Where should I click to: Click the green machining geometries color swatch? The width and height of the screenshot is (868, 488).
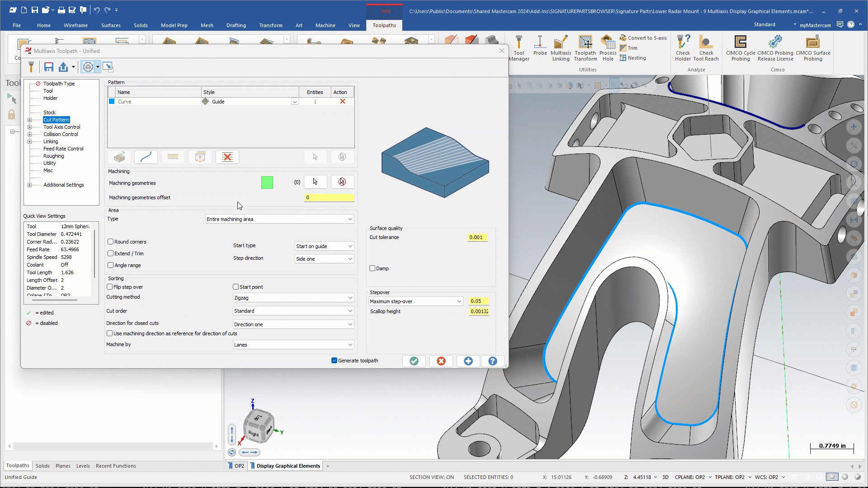point(267,183)
